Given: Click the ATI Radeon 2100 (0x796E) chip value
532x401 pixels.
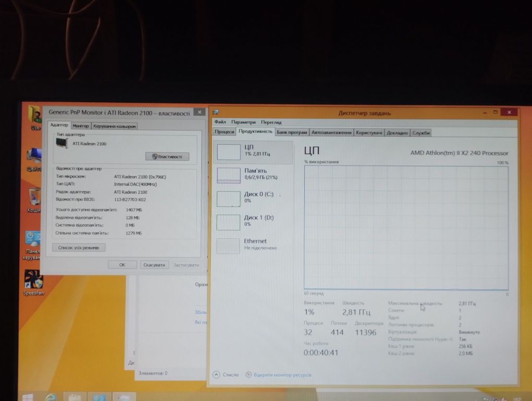Looking at the screenshot, I should 140,176.
